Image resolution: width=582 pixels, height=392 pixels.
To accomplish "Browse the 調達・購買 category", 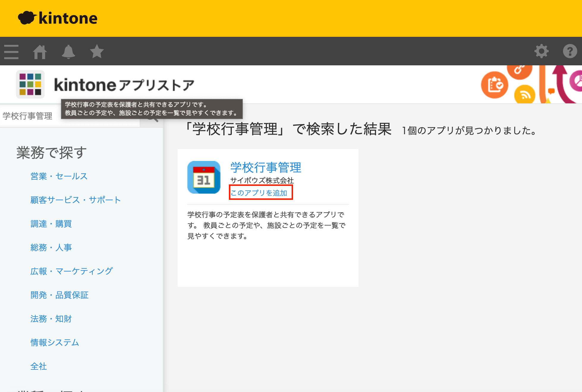I will [51, 224].
